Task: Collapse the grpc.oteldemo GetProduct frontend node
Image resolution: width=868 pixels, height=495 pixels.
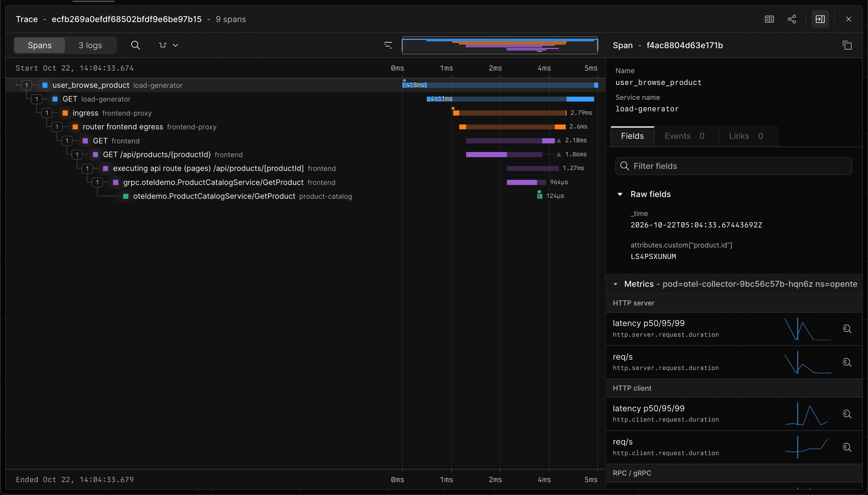Action: click(x=97, y=182)
